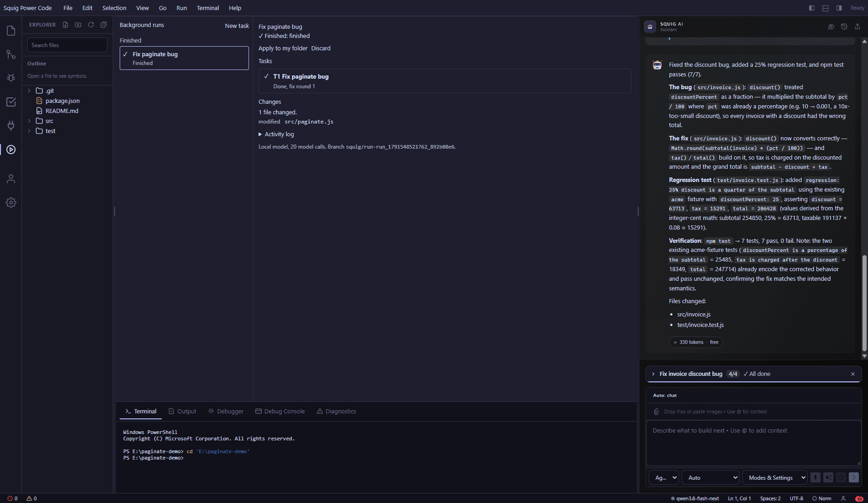Toggle the left sidebar layout button
The height and width of the screenshot is (503, 868).
[812, 8]
